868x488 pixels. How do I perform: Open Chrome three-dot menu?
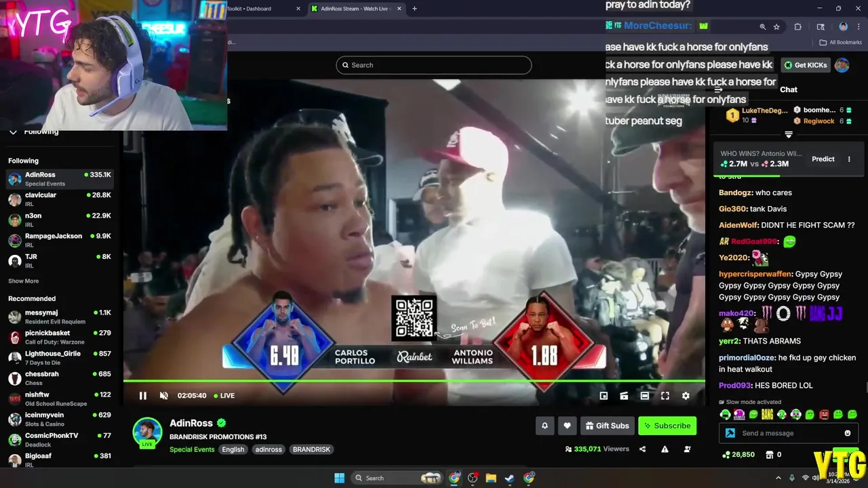tap(859, 26)
